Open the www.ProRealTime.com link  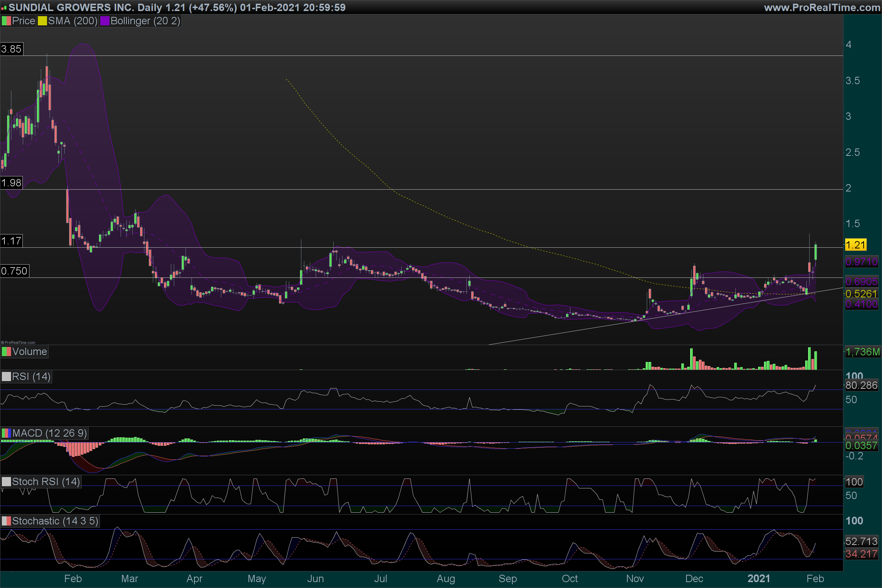point(822,7)
